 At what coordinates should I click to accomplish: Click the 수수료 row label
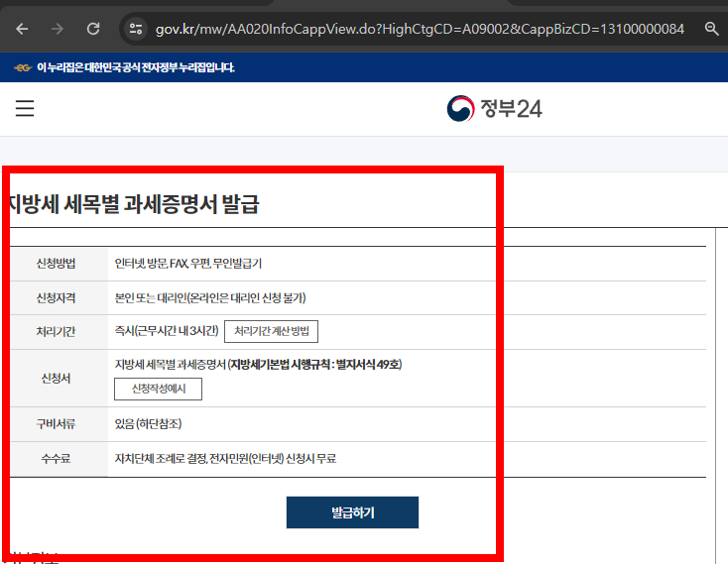[56, 459]
